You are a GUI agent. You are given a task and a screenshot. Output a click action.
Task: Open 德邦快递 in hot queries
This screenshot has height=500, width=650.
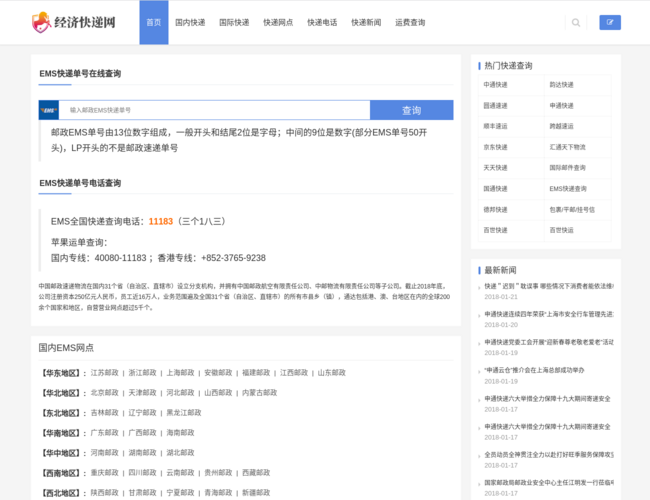click(x=495, y=209)
